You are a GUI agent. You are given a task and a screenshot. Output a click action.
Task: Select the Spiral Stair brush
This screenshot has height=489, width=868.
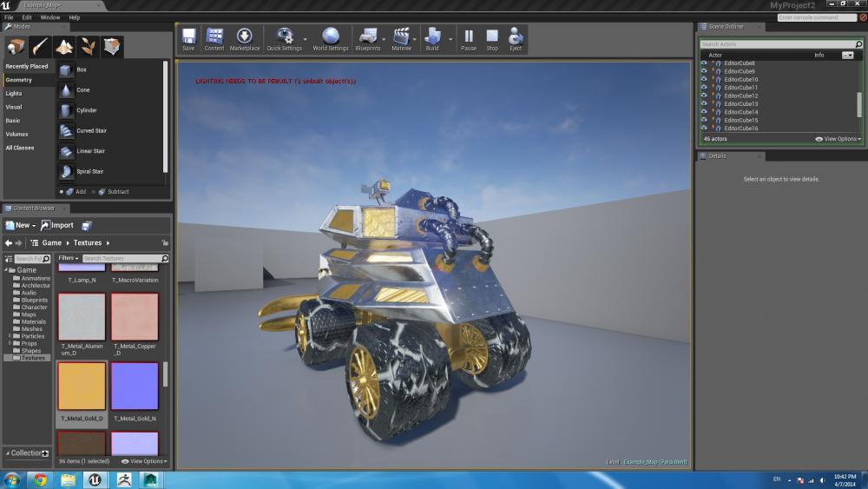point(109,172)
